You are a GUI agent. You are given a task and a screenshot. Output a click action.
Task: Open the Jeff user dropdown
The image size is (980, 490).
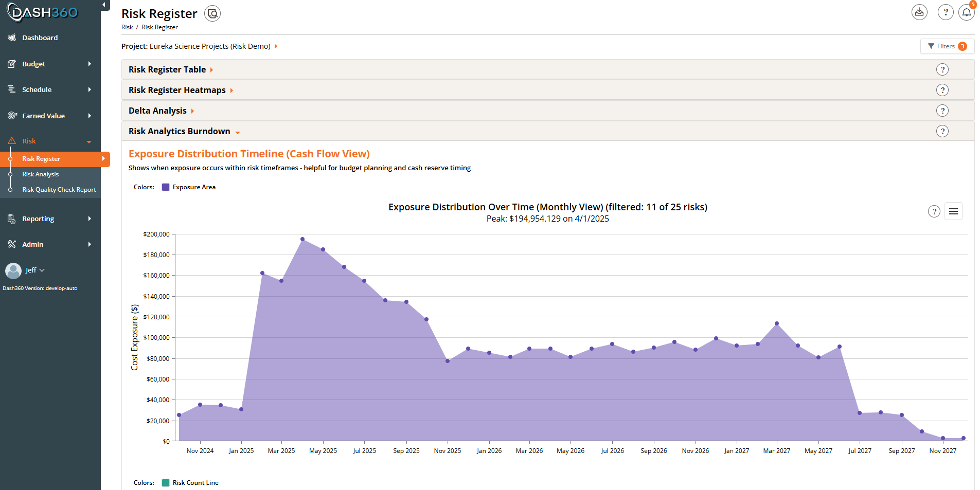point(35,270)
